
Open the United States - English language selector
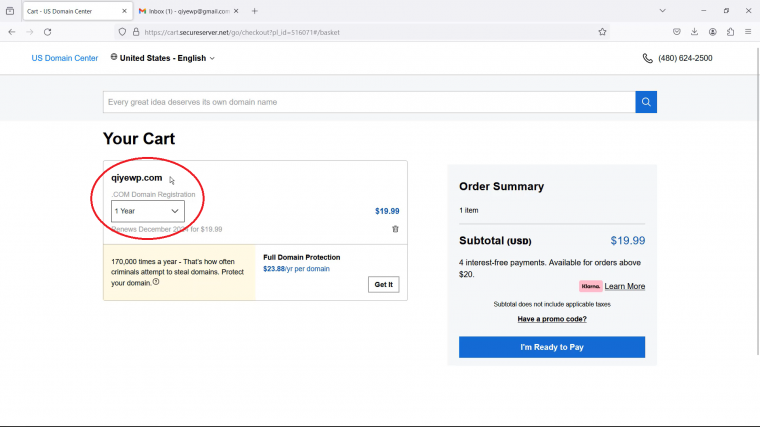pyautogui.click(x=162, y=58)
